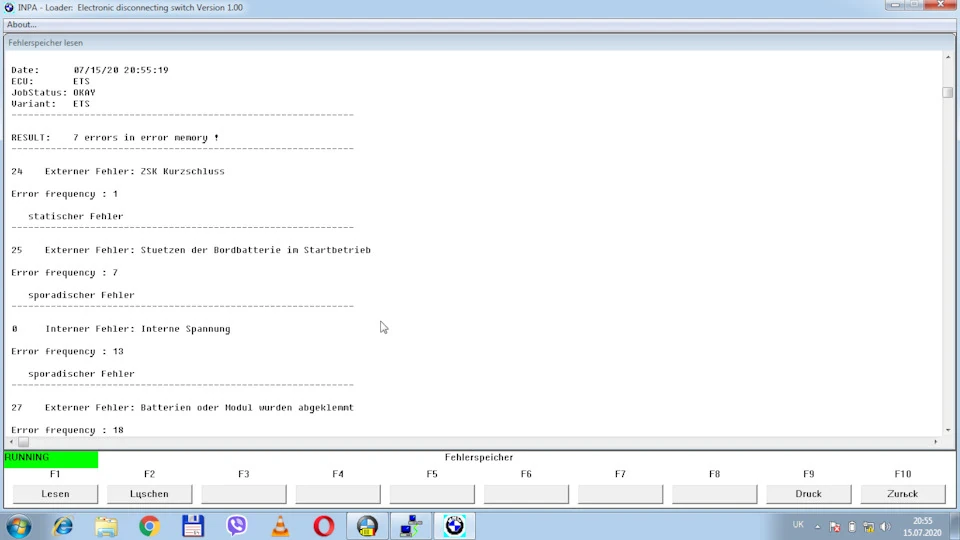This screenshot has height=540, width=960.
Task: Click the empty F3 button
Action: 244,493
